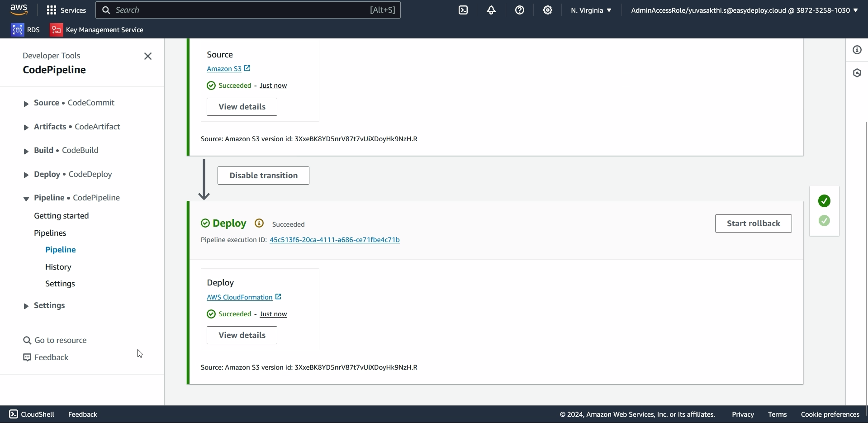Jump to first stage green check indicator

(824, 201)
